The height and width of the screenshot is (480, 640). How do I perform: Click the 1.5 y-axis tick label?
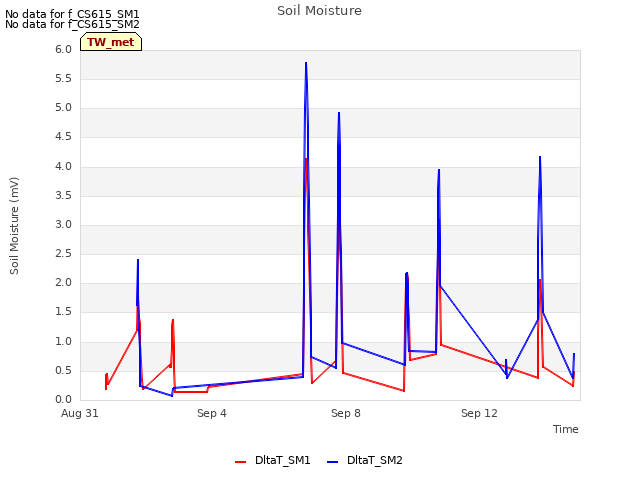click(x=63, y=312)
